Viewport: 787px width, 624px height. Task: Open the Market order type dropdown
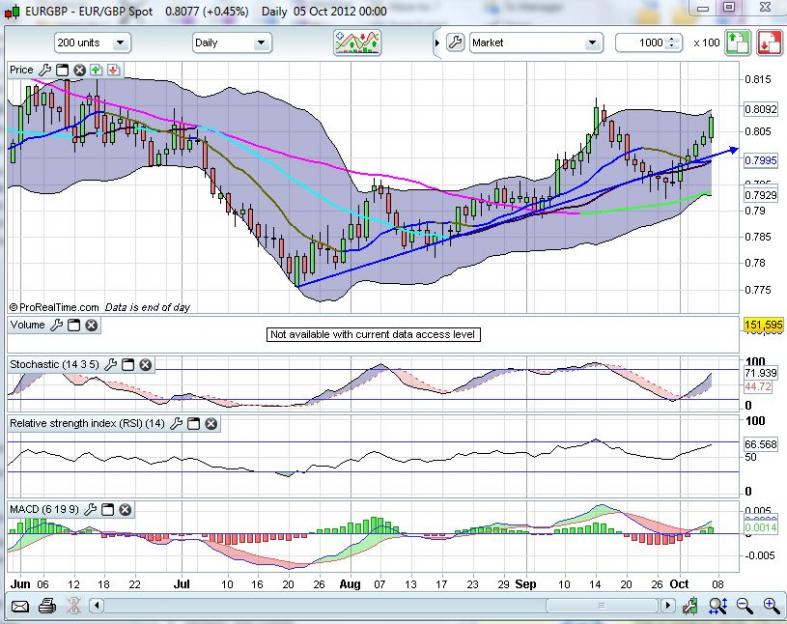coord(535,43)
